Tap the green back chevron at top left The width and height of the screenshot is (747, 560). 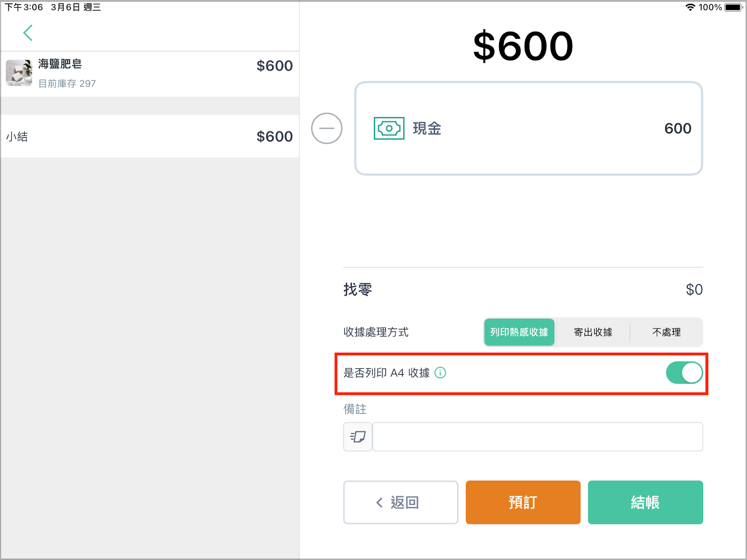tap(28, 33)
